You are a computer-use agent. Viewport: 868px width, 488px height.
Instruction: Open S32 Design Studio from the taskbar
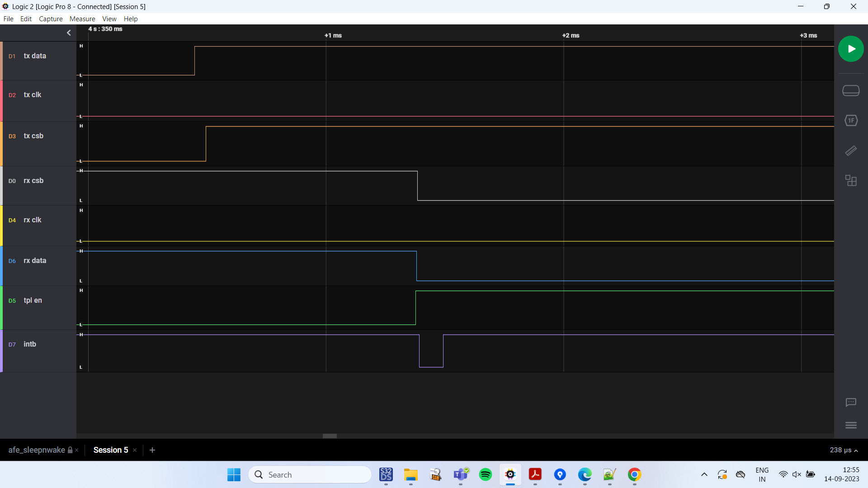[386, 475]
